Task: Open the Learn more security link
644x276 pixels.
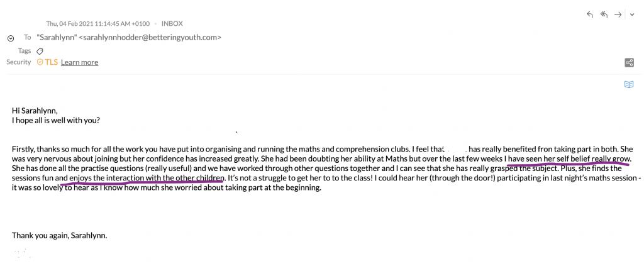Action: coord(80,62)
